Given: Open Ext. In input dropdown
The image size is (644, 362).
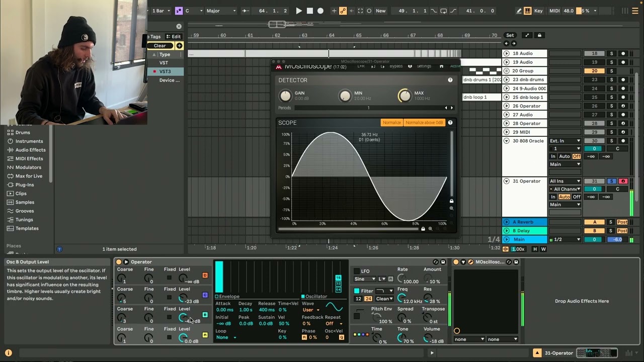Looking at the screenshot, I should [565, 141].
